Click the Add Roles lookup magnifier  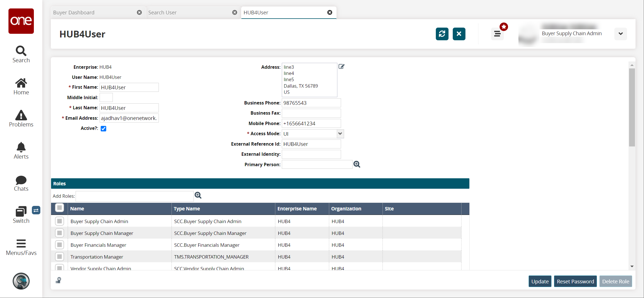[x=198, y=195]
